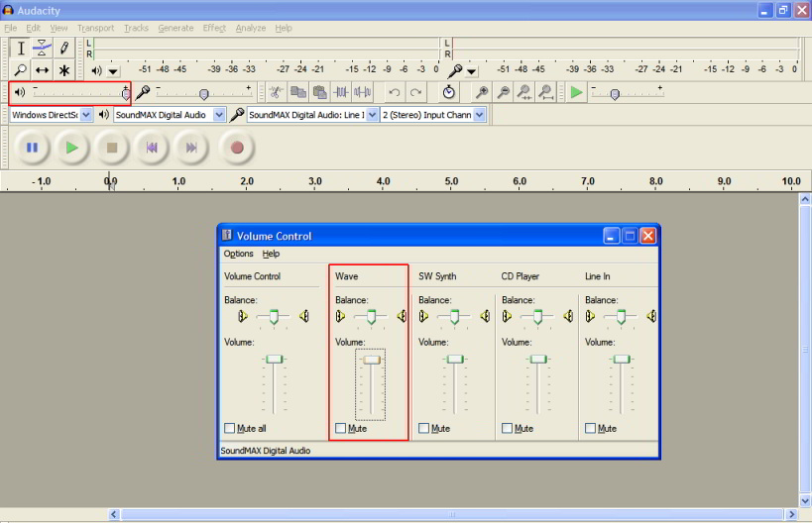Select the Envelope tool
Screen dimensions: 812x523
[x=42, y=49]
